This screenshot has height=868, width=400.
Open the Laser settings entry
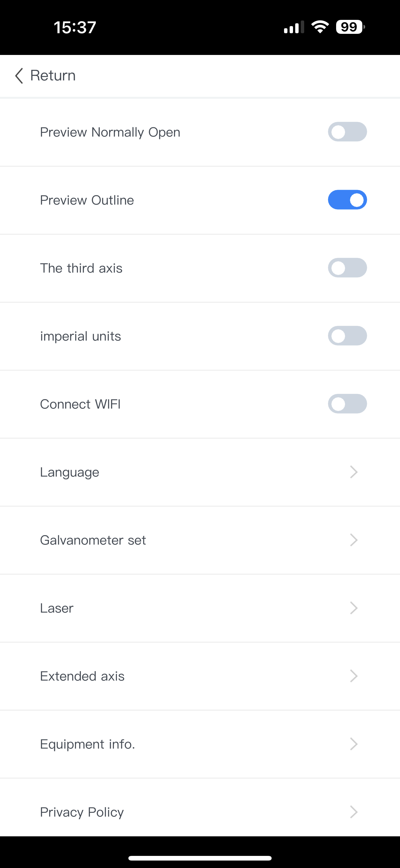pos(200,608)
